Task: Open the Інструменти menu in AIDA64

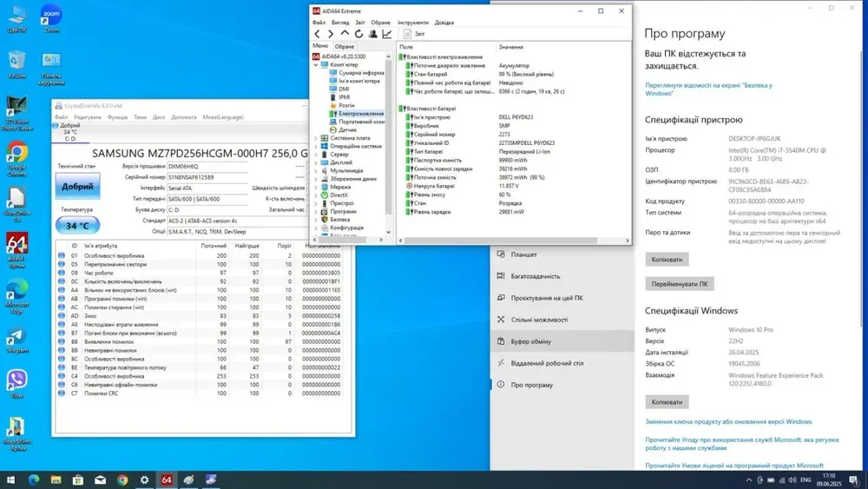Action: [413, 23]
